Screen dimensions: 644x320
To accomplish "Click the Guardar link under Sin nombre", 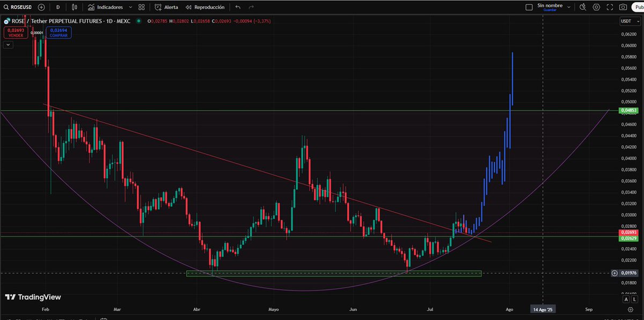I will click(x=549, y=10).
